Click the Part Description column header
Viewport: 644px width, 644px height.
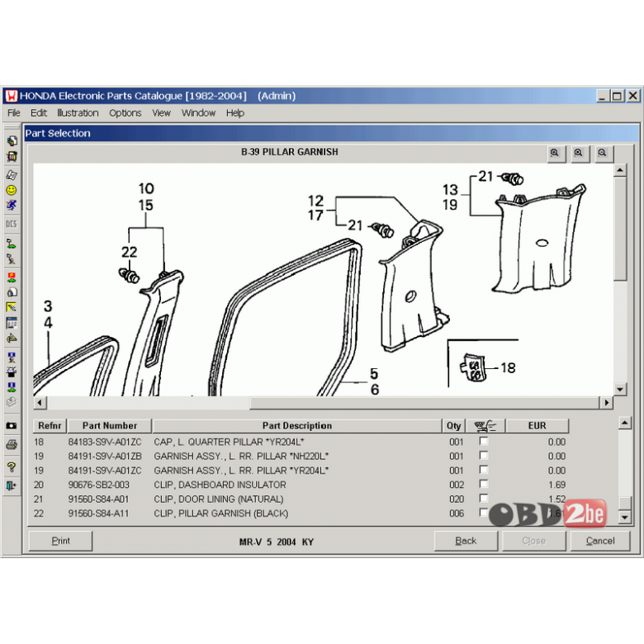(297, 426)
